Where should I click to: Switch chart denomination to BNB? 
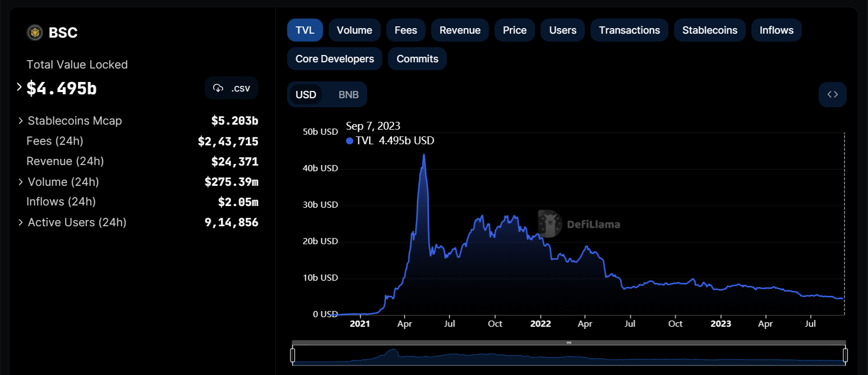click(x=349, y=94)
